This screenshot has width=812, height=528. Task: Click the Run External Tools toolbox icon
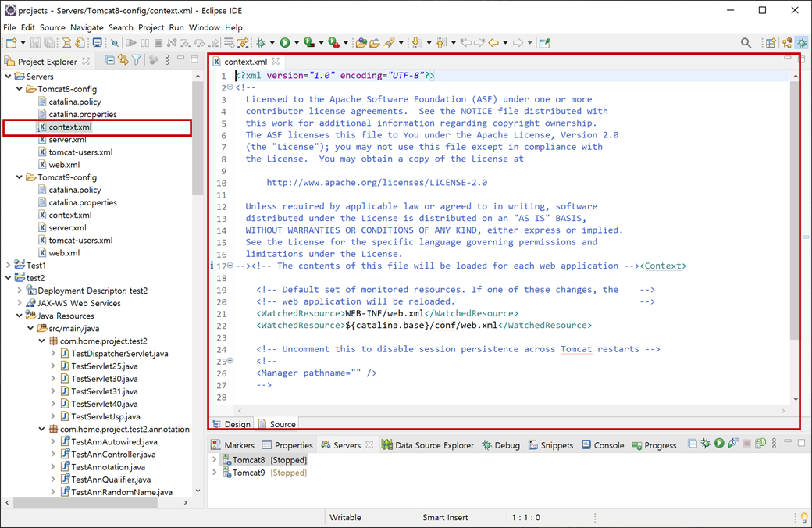click(333, 43)
